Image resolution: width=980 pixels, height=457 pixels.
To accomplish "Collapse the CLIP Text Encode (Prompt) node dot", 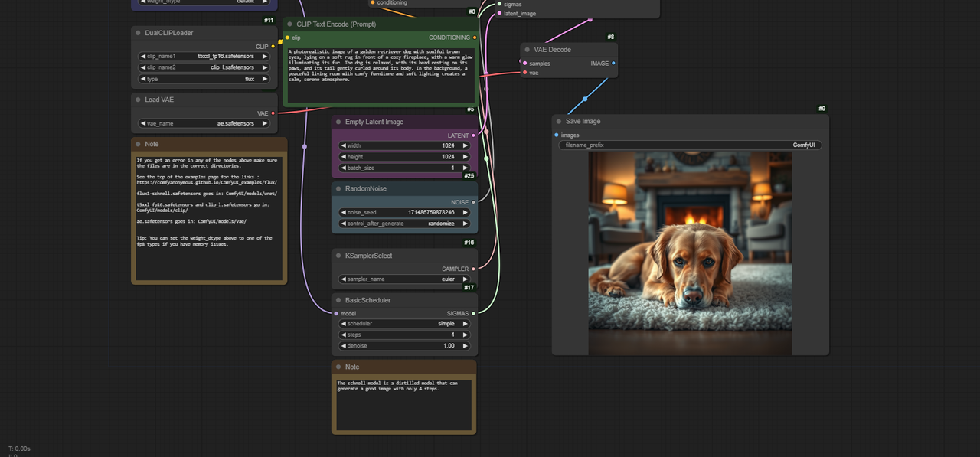I will click(x=290, y=24).
